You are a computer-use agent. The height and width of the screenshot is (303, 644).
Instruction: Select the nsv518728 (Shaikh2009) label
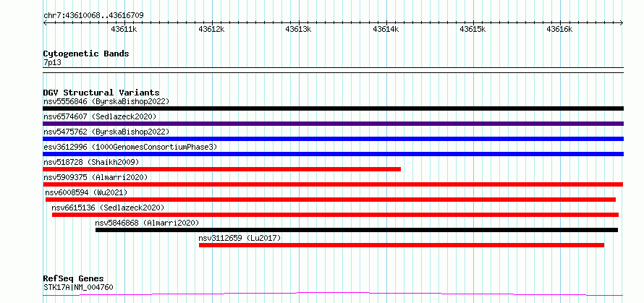coord(91,162)
